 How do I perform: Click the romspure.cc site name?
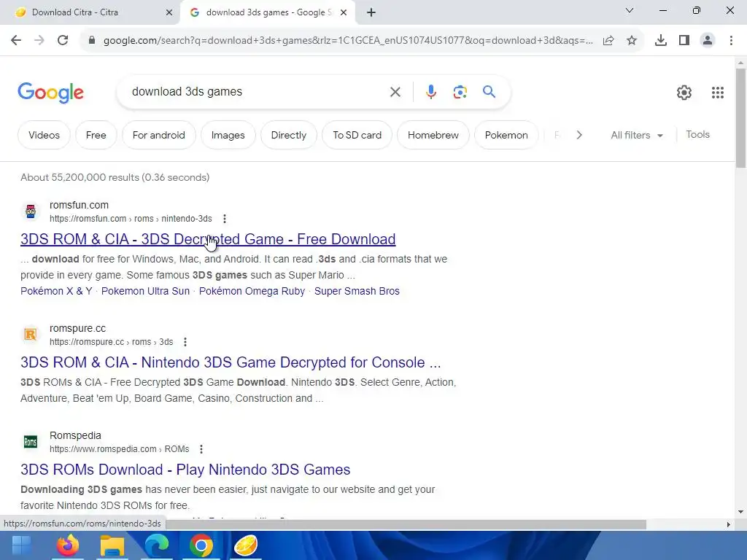[x=77, y=329]
